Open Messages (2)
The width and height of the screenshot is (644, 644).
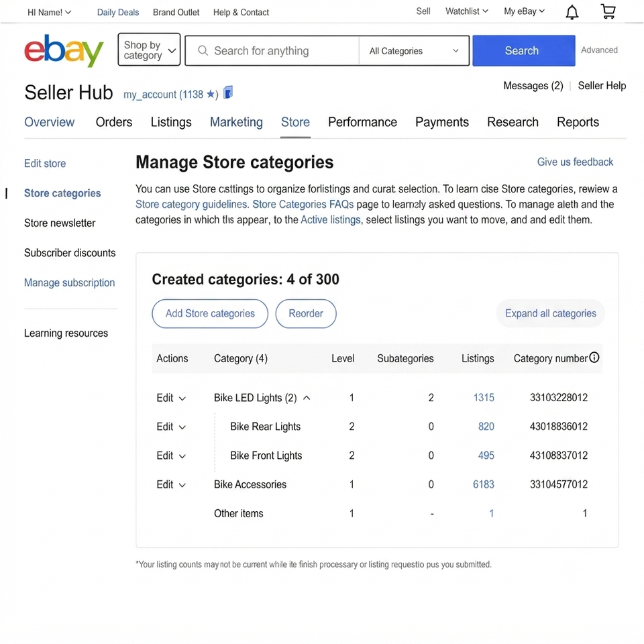533,86
